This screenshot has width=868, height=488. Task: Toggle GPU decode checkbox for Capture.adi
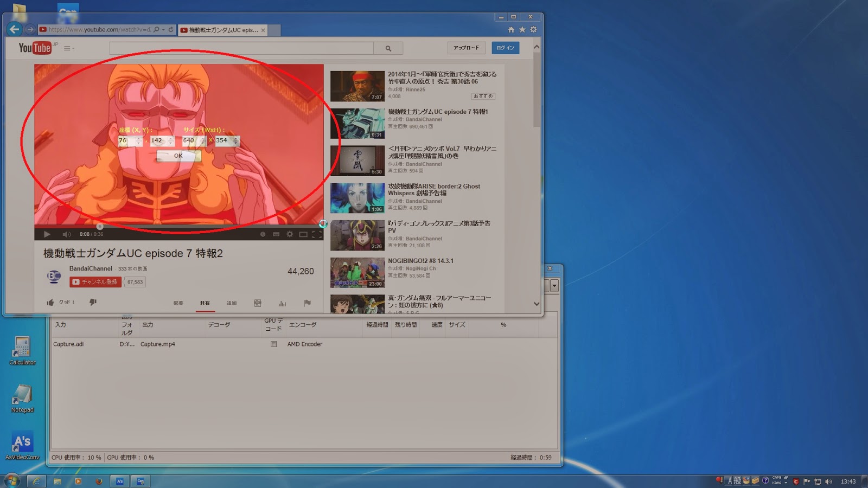273,344
